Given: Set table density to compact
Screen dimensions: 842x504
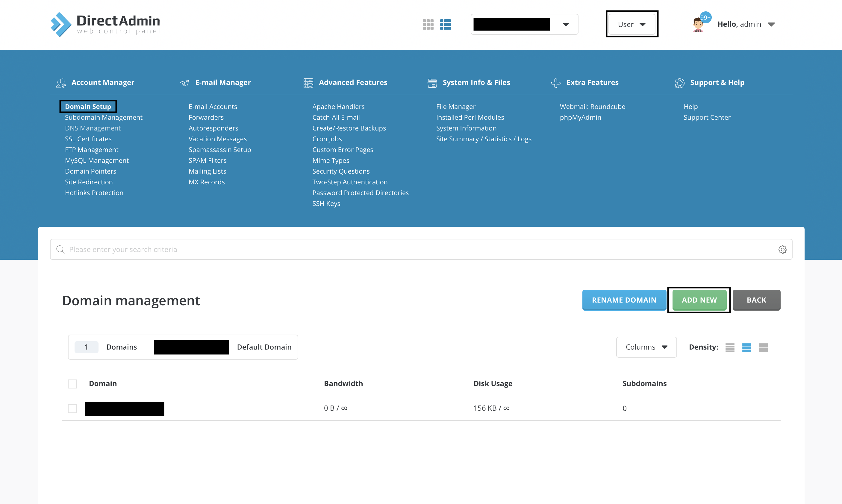Looking at the screenshot, I should point(729,347).
